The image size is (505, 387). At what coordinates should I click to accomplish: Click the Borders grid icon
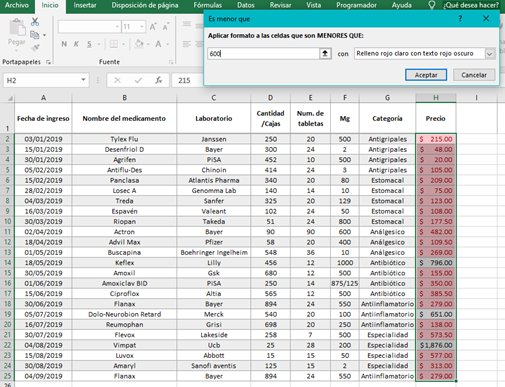point(114,44)
